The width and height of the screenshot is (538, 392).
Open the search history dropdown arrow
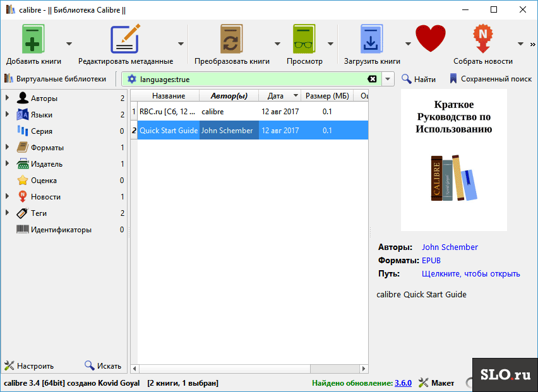click(387, 80)
